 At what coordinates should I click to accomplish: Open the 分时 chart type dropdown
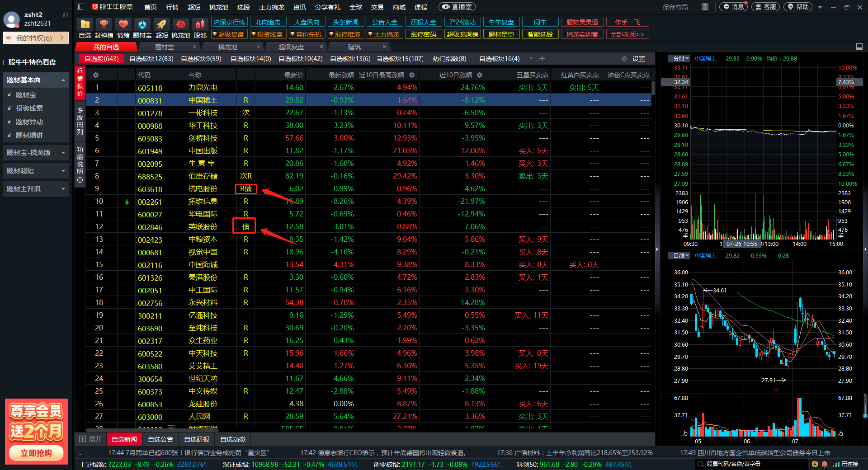click(x=679, y=59)
